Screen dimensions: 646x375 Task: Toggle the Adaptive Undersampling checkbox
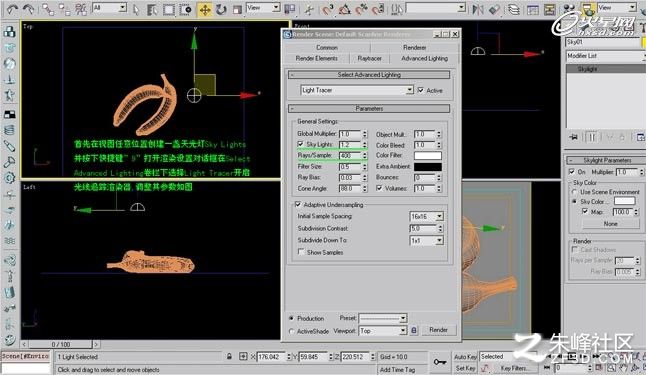point(298,204)
